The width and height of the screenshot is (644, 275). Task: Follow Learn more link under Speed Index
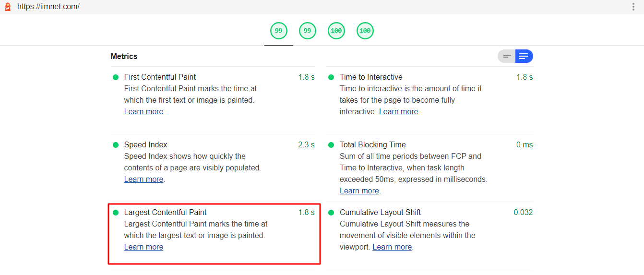pos(143,179)
